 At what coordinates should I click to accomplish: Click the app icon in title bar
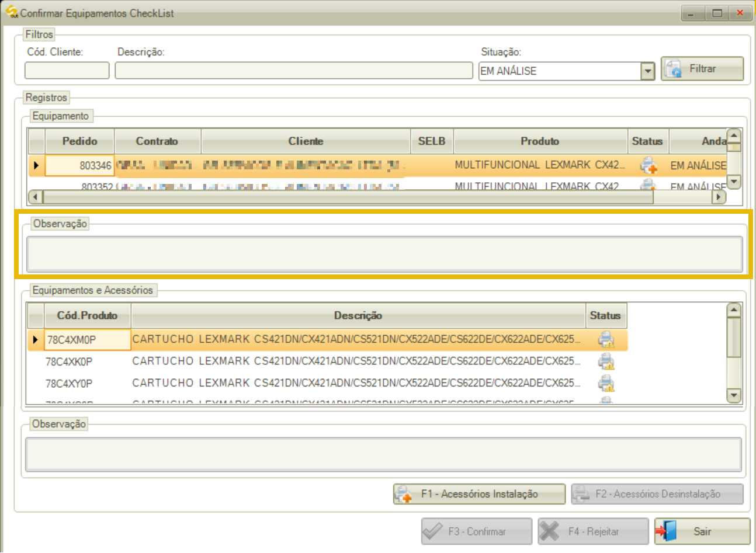[x=11, y=12]
